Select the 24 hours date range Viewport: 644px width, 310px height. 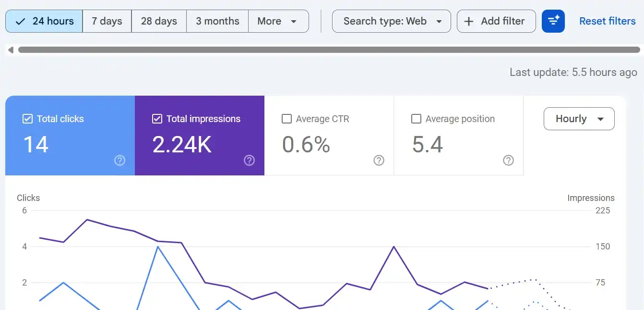(44, 21)
